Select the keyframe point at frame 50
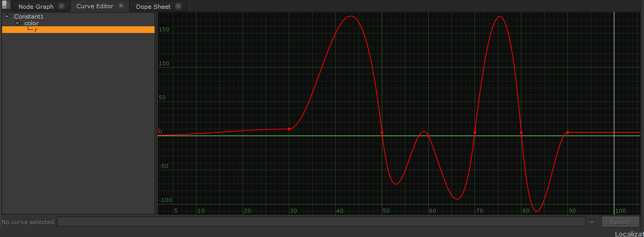 pyautogui.click(x=382, y=132)
